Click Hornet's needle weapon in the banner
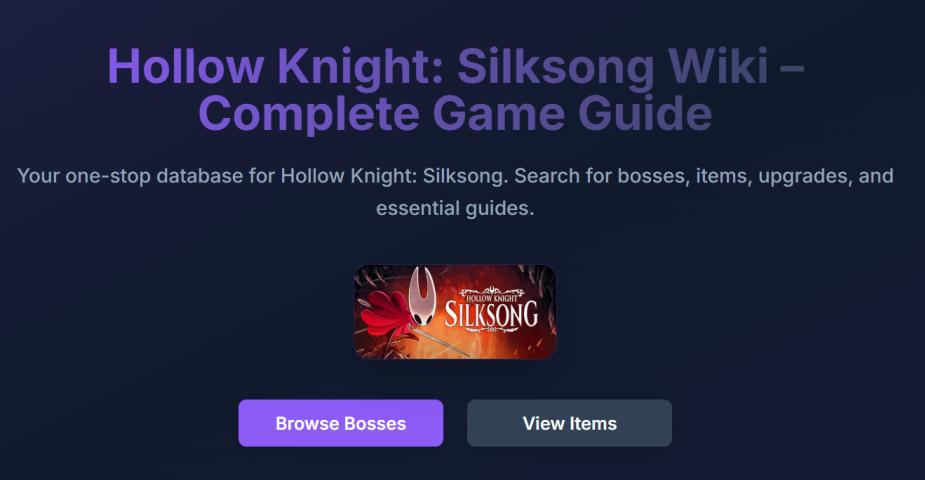925x480 pixels. point(439,341)
